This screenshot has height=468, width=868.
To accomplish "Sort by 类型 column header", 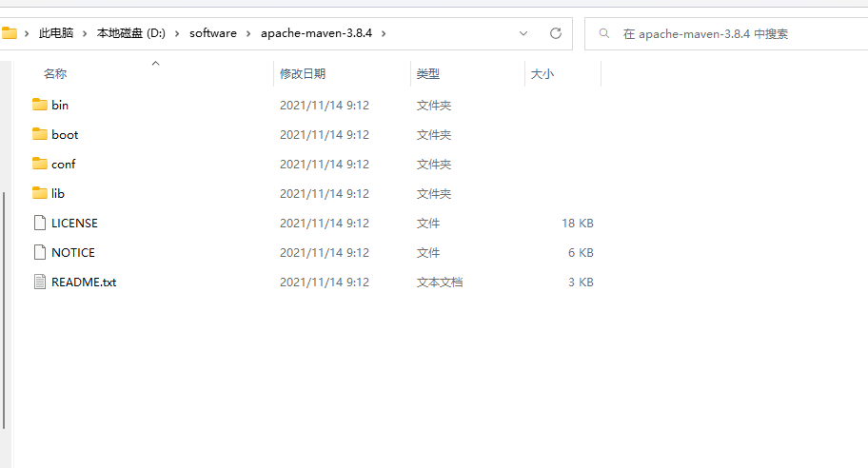I will coord(428,73).
